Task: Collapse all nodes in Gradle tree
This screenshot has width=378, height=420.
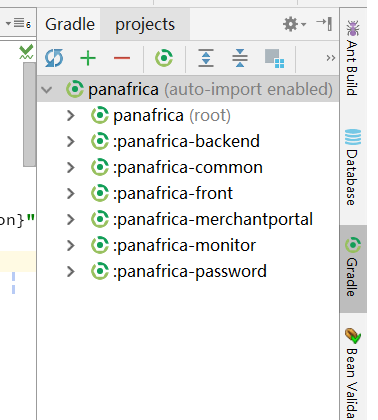Action: [x=240, y=58]
